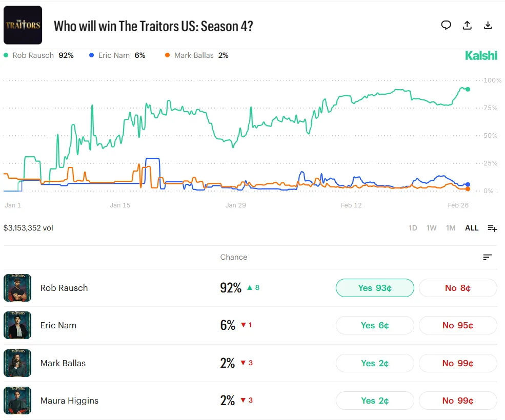Click the Kalshi logo

(x=481, y=55)
